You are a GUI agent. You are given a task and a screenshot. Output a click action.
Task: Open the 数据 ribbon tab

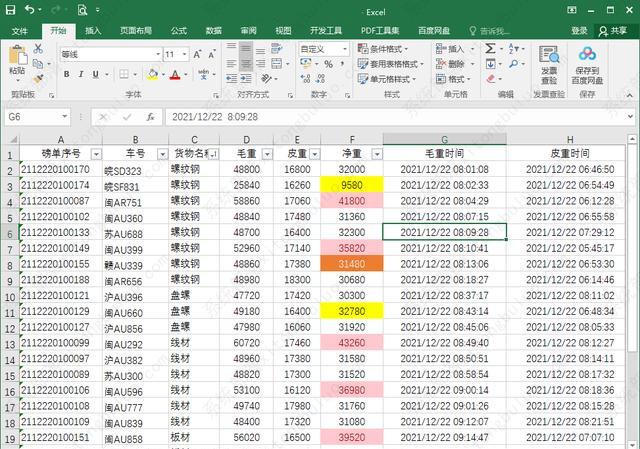214,31
